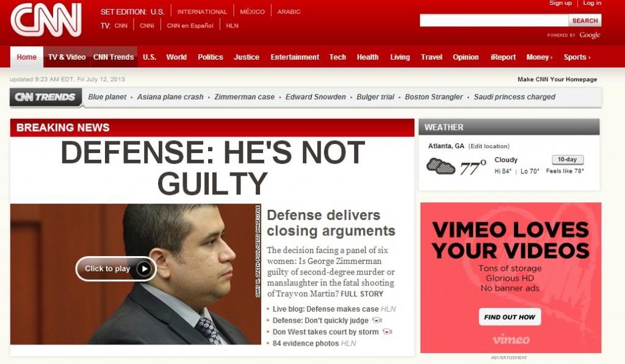Viewport: 625px width, 364px height.
Task: Click the Click to play label
Action: click(107, 269)
